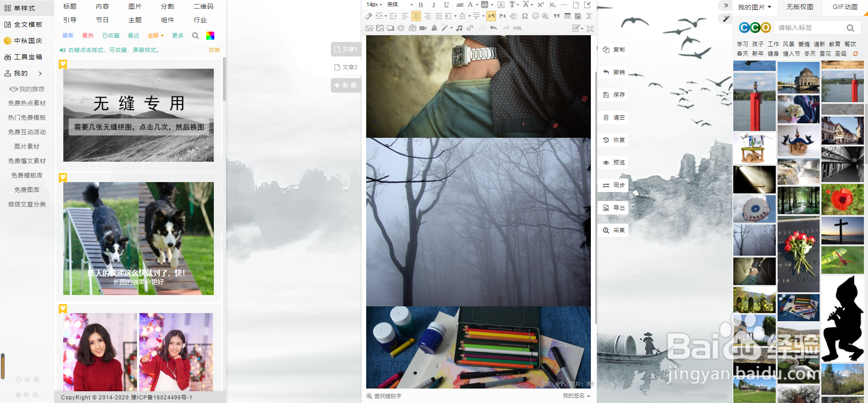Open the rainbow color picker swatch
Image resolution: width=868 pixels, height=403 pixels.
(x=210, y=36)
